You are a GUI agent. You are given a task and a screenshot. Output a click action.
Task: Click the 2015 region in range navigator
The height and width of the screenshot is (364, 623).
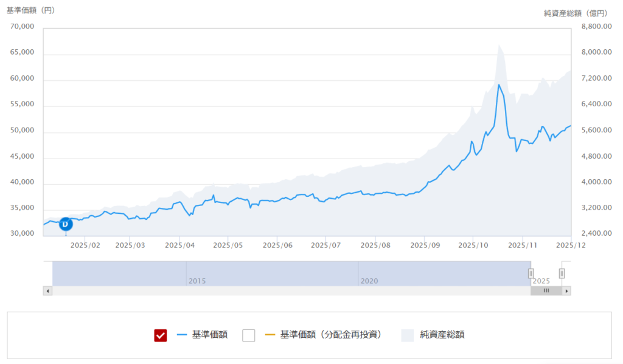click(197, 281)
